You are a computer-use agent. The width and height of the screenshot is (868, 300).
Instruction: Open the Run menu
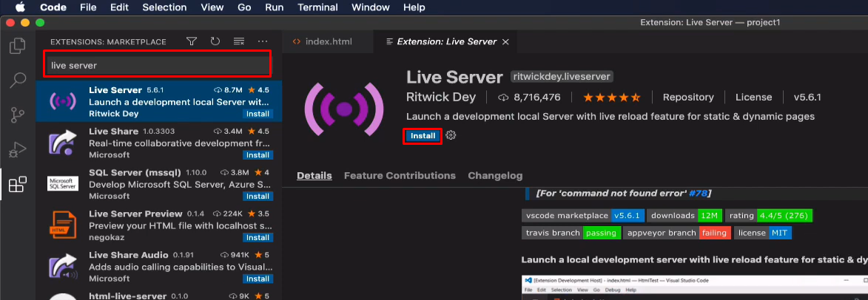[274, 7]
